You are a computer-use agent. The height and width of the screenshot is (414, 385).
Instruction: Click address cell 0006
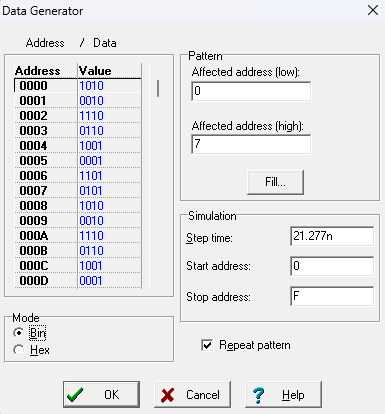tap(46, 176)
